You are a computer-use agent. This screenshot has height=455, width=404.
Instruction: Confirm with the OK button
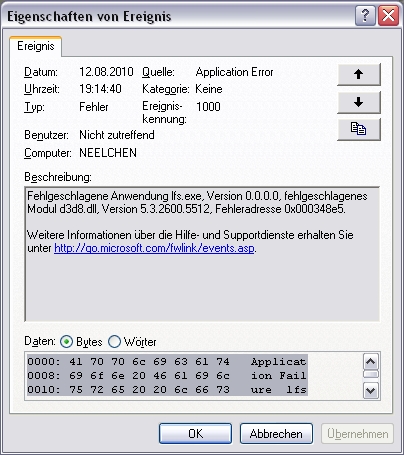coord(195,434)
